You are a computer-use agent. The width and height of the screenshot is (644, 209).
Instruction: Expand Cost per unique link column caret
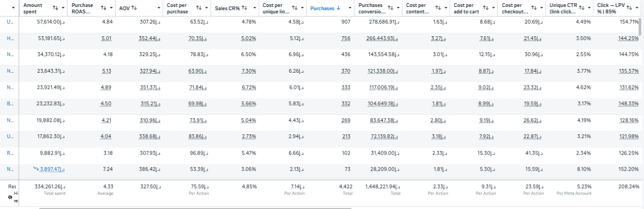pyautogui.click(x=302, y=8)
